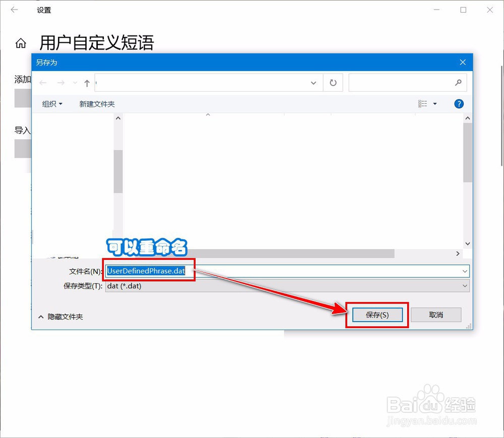Click the 文件名 input field

pos(287,271)
